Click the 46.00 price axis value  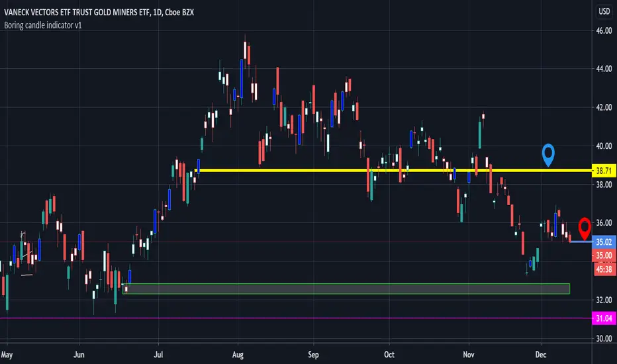[604, 30]
